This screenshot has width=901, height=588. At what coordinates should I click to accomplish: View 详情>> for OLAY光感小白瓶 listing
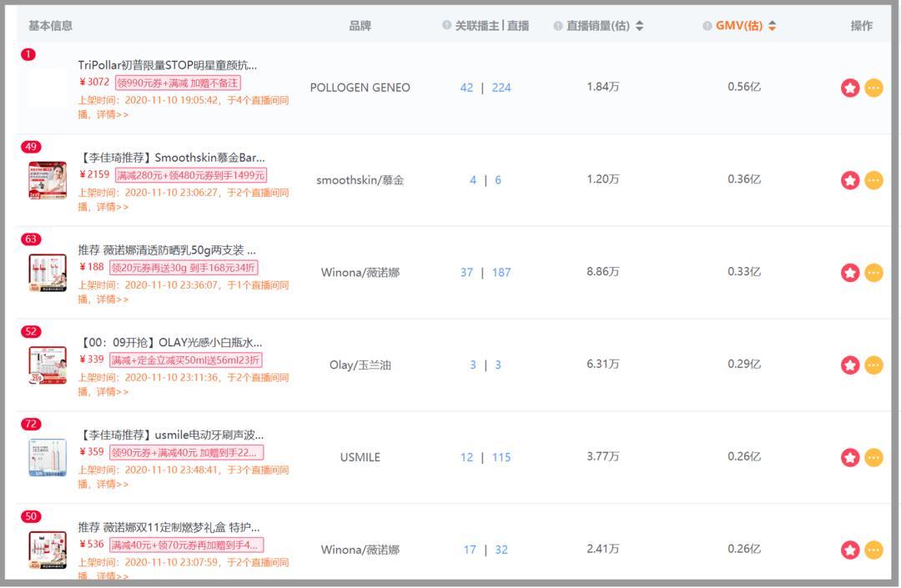(112, 392)
